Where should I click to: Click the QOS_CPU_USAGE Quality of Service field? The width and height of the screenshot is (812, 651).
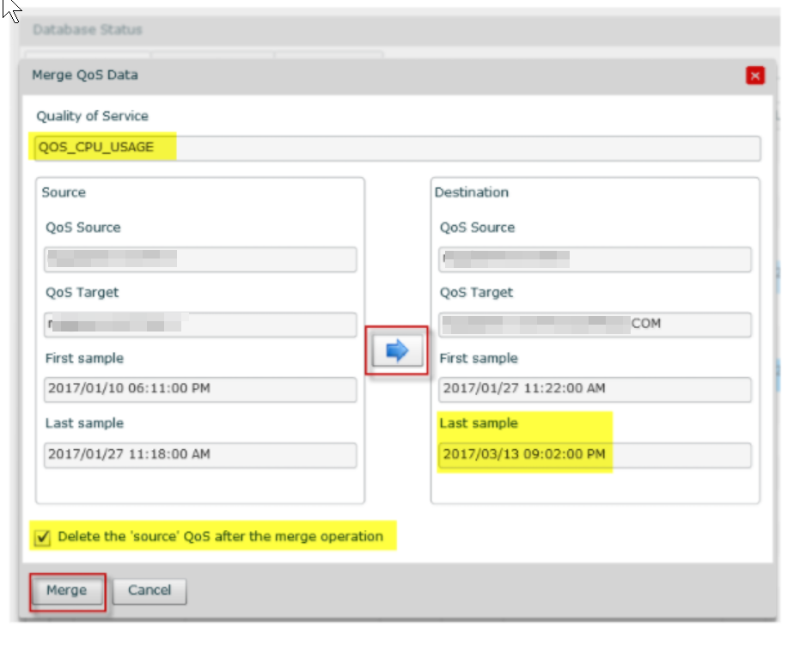point(397,148)
